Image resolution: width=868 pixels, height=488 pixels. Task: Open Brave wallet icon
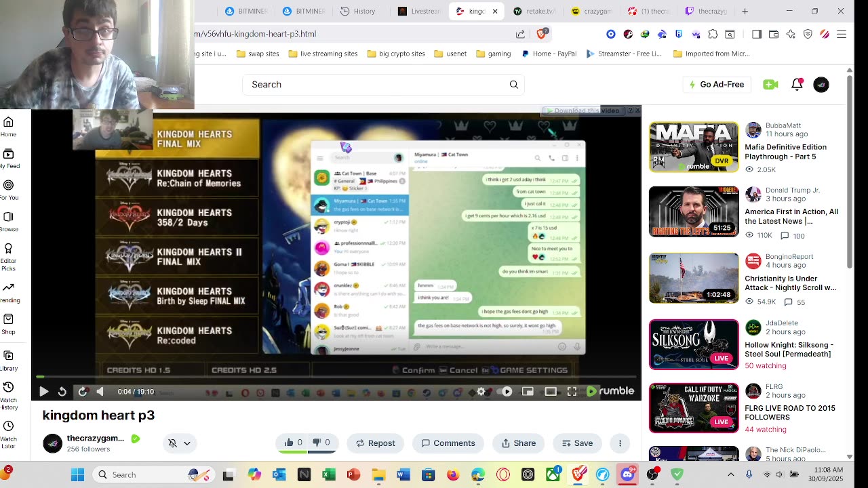point(774,34)
